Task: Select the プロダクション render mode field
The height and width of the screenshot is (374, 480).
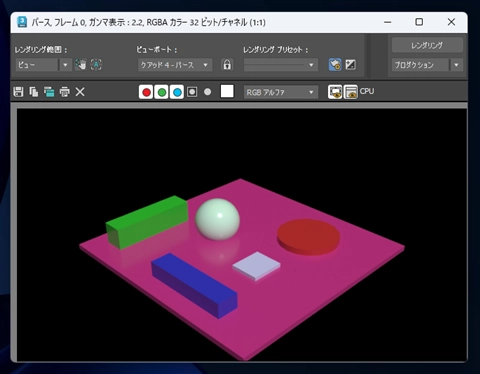Action: [x=421, y=65]
